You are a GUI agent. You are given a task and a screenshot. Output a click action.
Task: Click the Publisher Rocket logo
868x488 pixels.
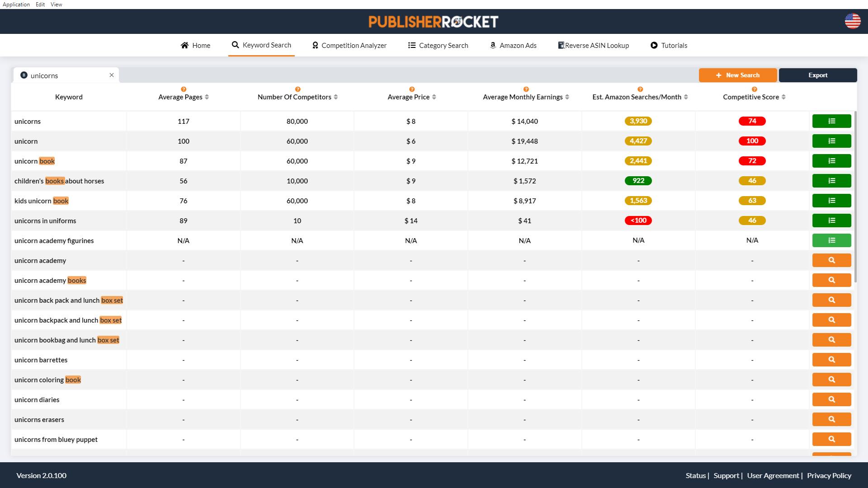pyautogui.click(x=433, y=22)
